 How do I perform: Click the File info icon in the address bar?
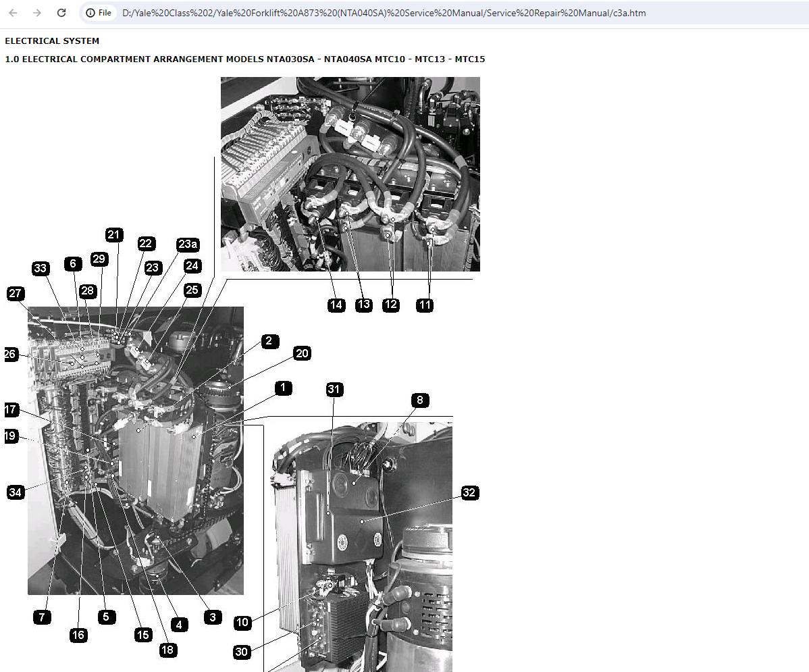click(x=99, y=13)
